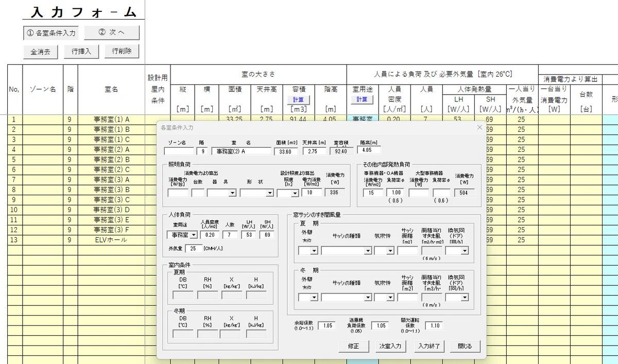This screenshot has height=364, width=618.
Task: Delete a row using 行削除
Action: click(122, 51)
